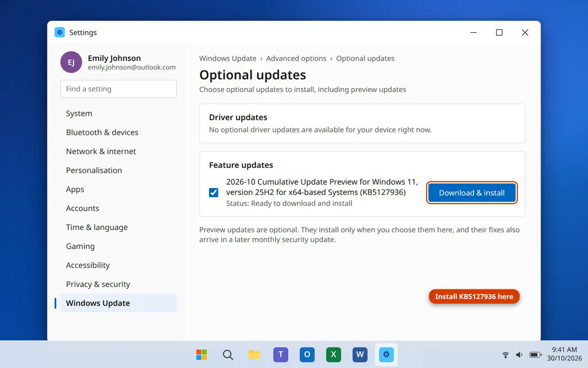The width and height of the screenshot is (588, 368).
Task: Launch Word from the taskbar
Action: tap(360, 354)
